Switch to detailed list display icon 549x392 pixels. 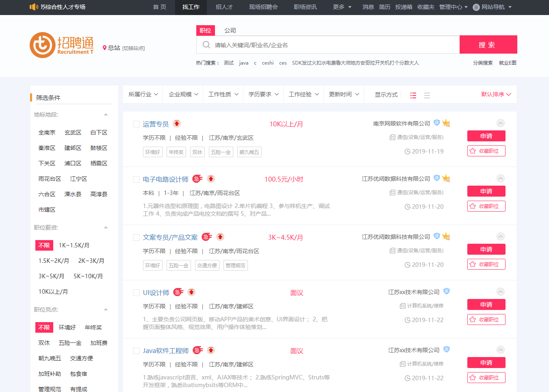click(x=413, y=95)
